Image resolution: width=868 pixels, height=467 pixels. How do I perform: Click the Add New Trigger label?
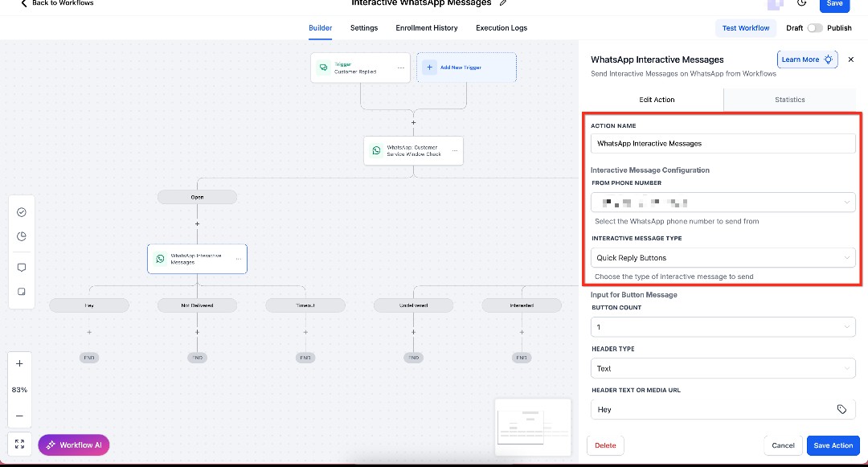pos(461,68)
